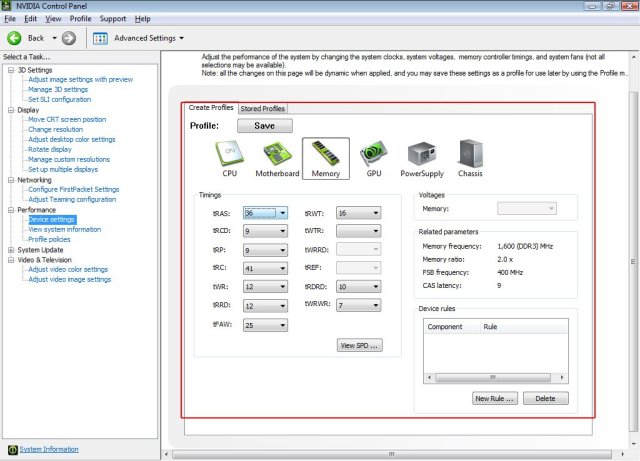Open the System Information link
640x461 pixels.
(x=49, y=449)
